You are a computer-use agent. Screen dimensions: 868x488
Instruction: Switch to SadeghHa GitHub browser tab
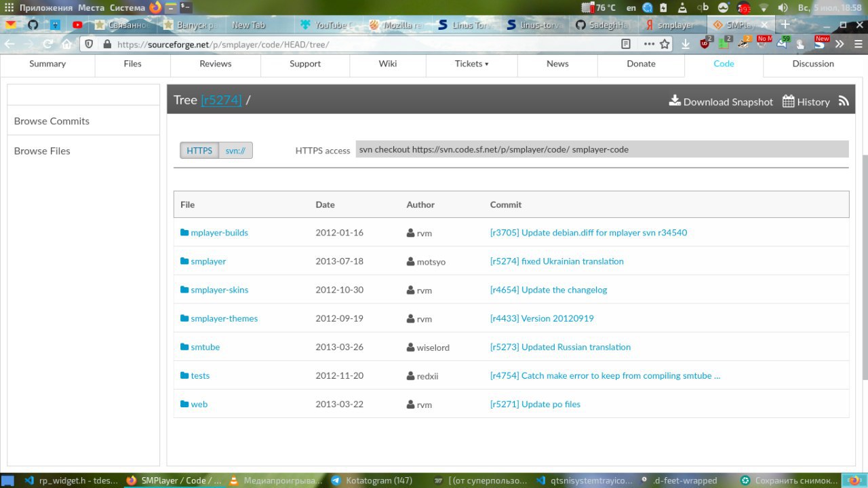604,25
